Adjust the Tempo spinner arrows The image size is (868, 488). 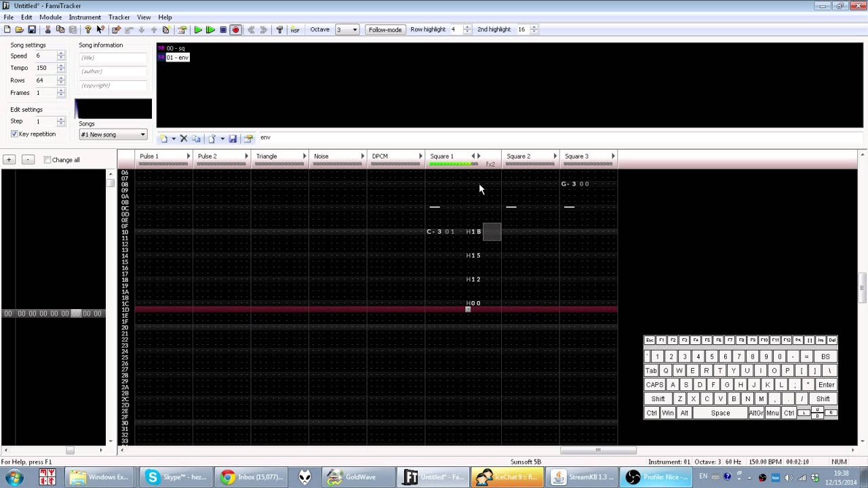(61, 68)
